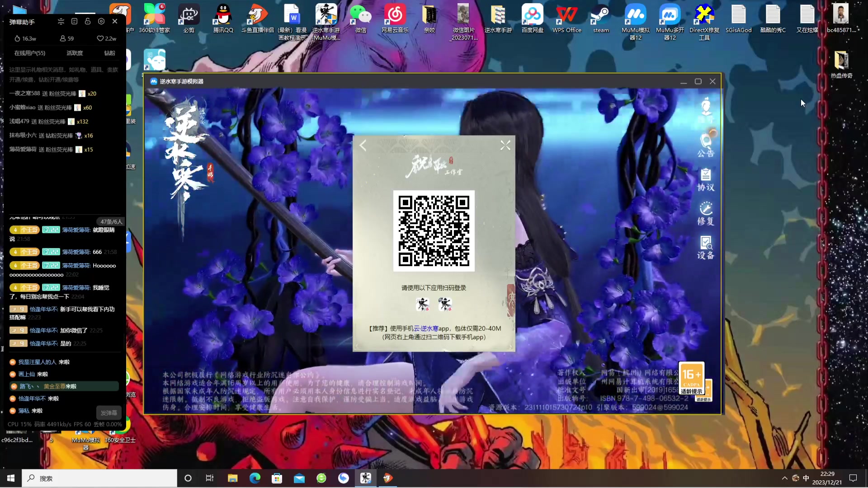Open steam desktop icon

(601, 19)
